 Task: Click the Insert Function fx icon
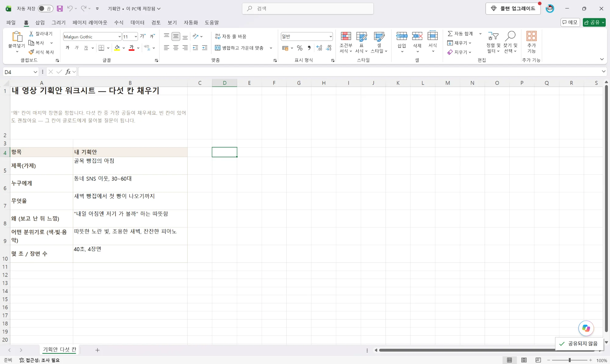pyautogui.click(x=68, y=72)
